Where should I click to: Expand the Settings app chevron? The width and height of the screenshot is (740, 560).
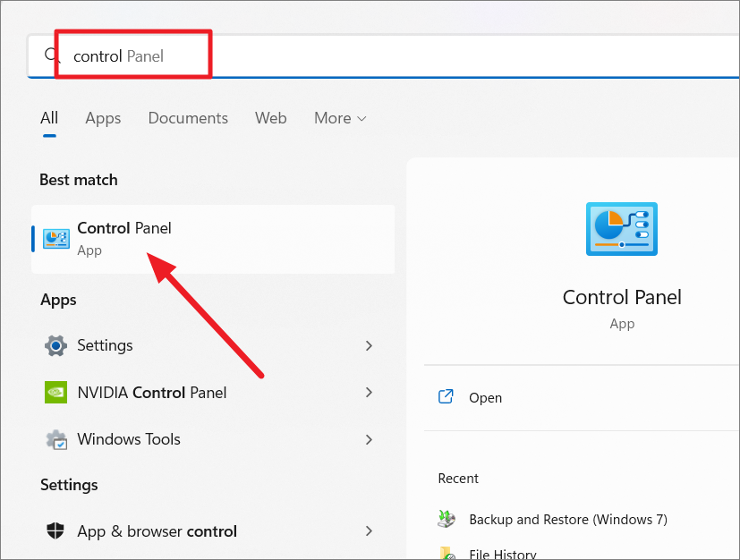click(x=369, y=345)
